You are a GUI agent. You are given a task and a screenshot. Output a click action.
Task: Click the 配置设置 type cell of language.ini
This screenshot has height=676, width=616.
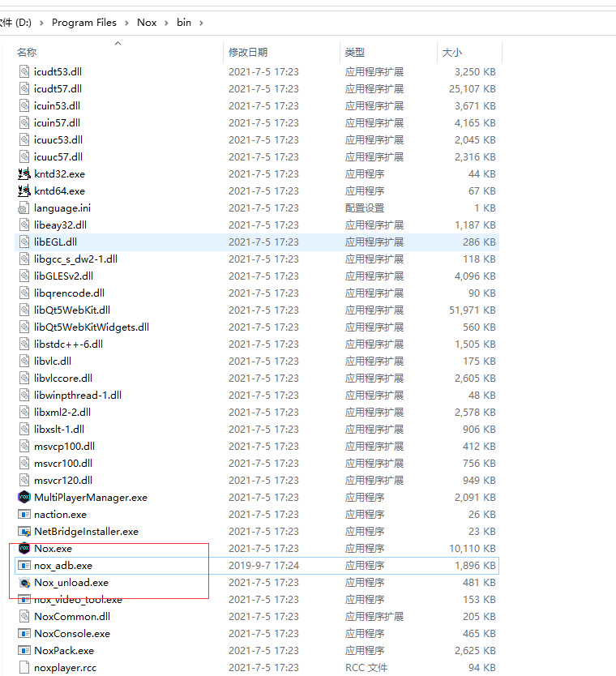[x=365, y=208]
